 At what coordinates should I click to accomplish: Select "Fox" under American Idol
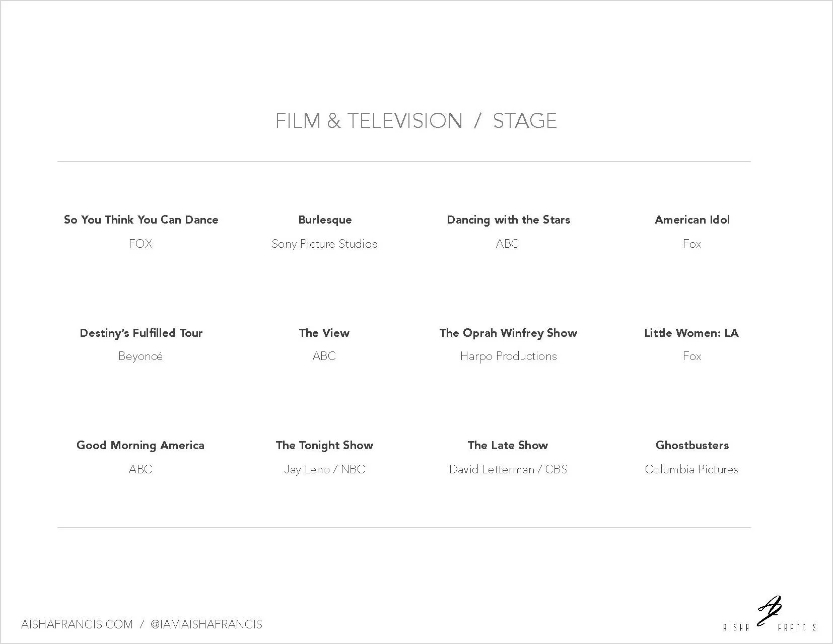(x=692, y=244)
